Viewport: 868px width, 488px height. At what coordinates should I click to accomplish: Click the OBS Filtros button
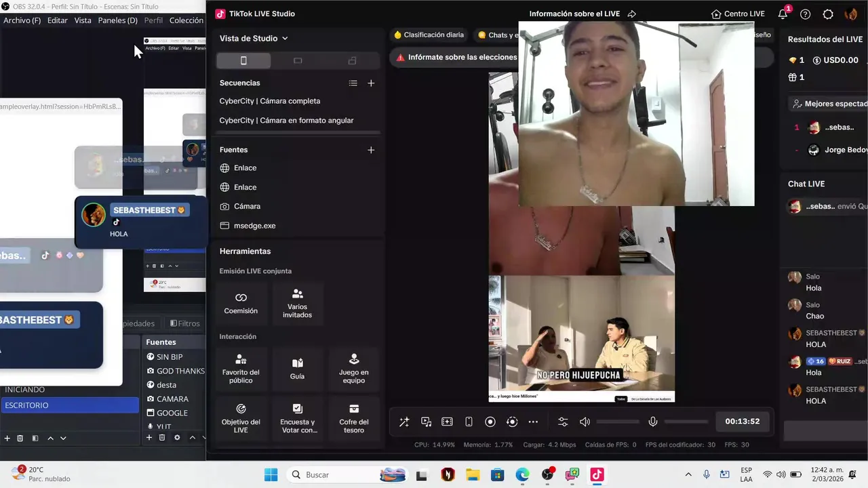pos(185,323)
